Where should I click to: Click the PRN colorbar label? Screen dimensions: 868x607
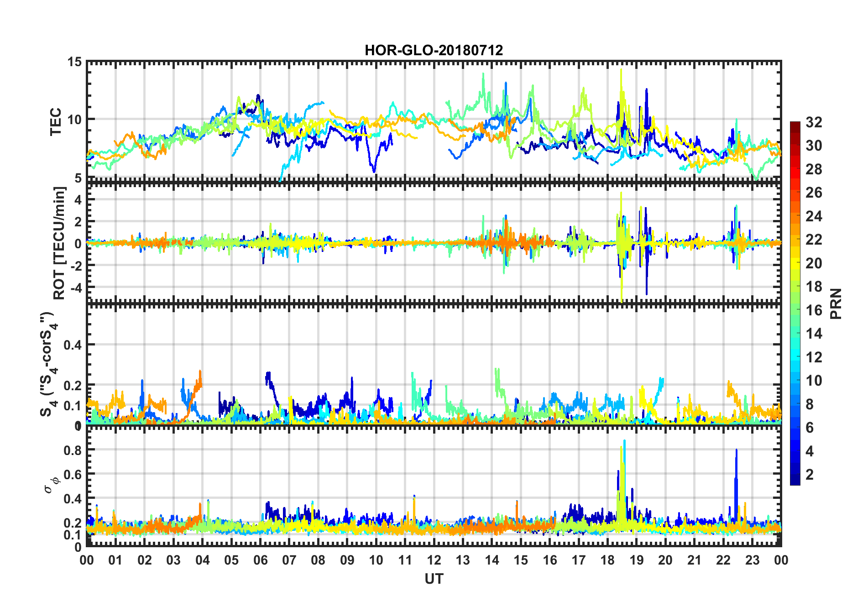[x=836, y=303]
